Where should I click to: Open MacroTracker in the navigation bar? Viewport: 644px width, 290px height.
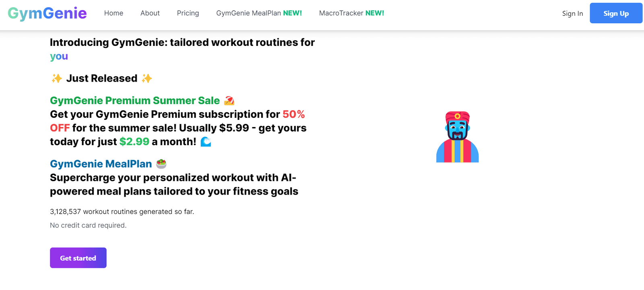pyautogui.click(x=351, y=13)
